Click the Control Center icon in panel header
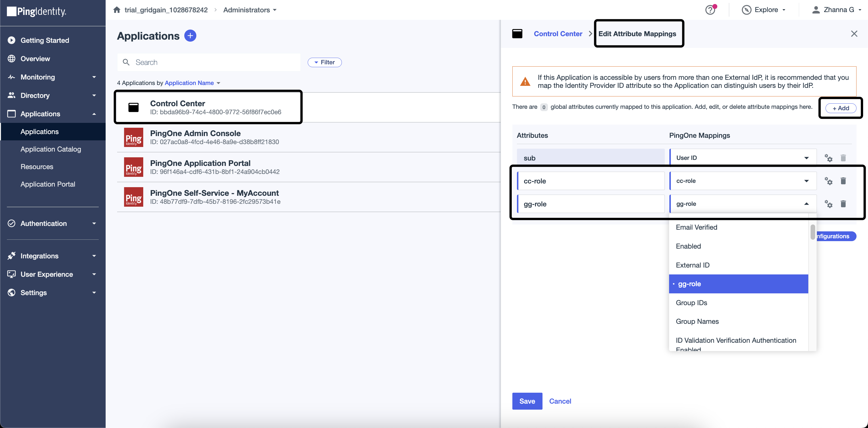Screen dimensions: 868x428 [x=517, y=34]
